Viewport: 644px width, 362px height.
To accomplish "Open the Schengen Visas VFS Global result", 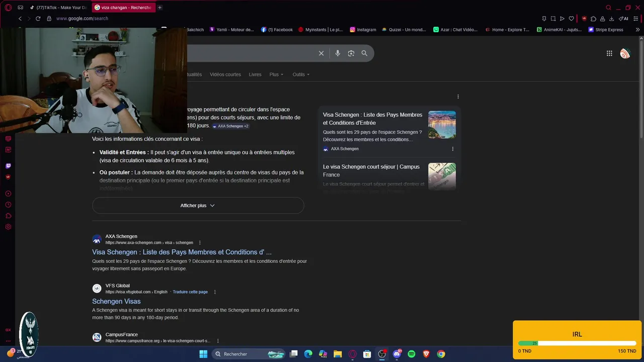I will pyautogui.click(x=116, y=301).
